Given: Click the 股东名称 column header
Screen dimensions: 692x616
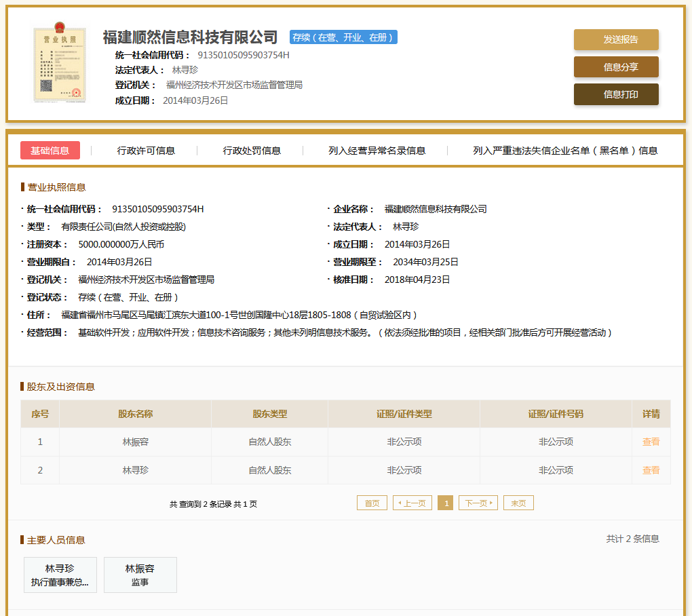Looking at the screenshot, I should click(135, 414).
